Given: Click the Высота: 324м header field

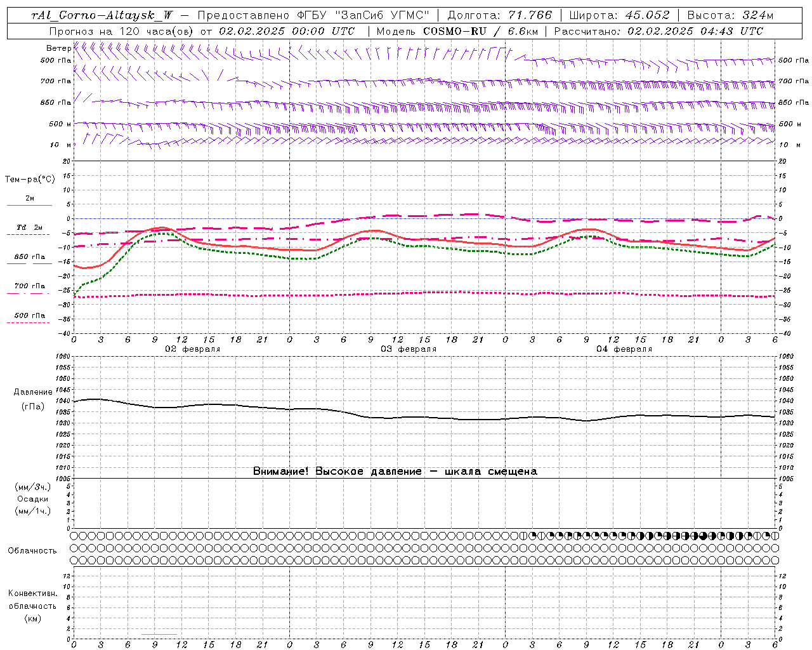Looking at the screenshot, I should (x=730, y=15).
